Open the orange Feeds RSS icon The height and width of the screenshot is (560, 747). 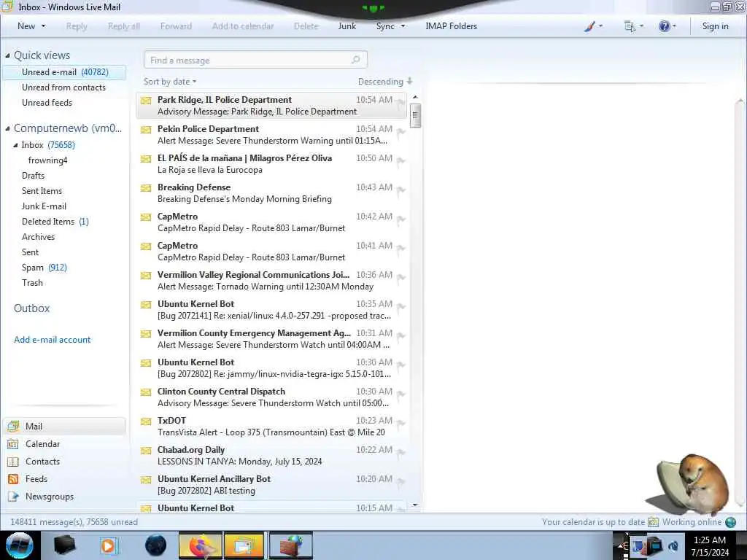(13, 479)
